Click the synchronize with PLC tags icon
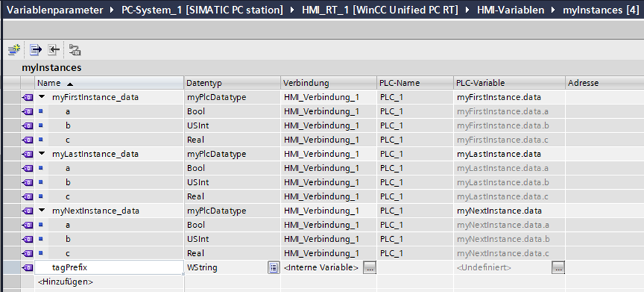 [x=74, y=50]
